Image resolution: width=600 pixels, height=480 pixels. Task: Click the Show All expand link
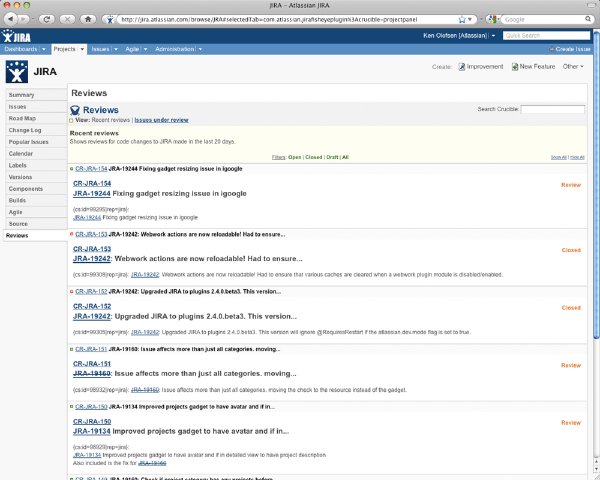click(559, 157)
